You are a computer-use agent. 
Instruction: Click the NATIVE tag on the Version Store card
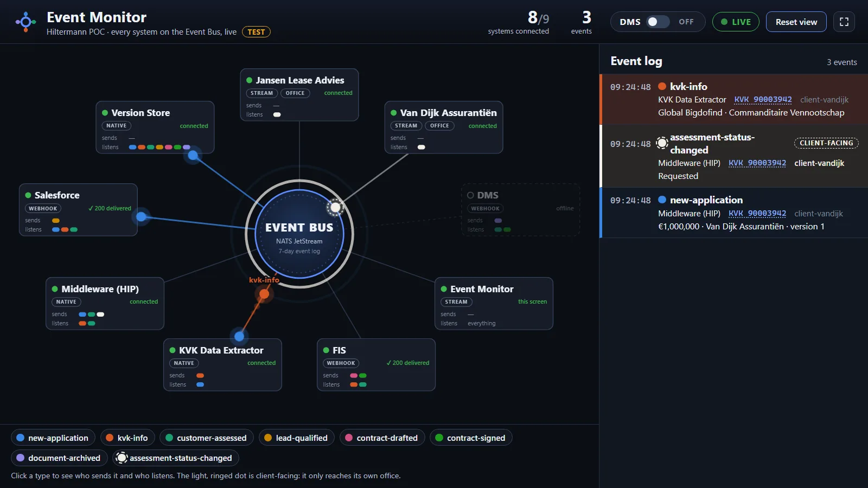coord(116,126)
